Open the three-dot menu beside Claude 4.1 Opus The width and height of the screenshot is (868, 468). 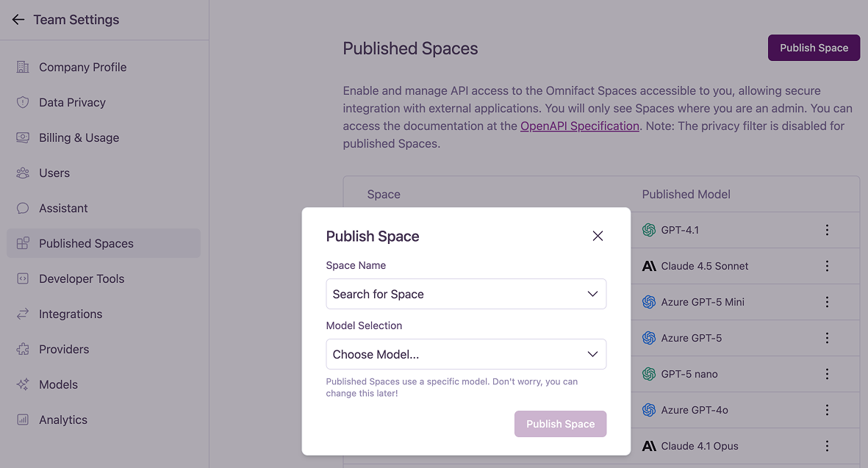click(x=827, y=445)
